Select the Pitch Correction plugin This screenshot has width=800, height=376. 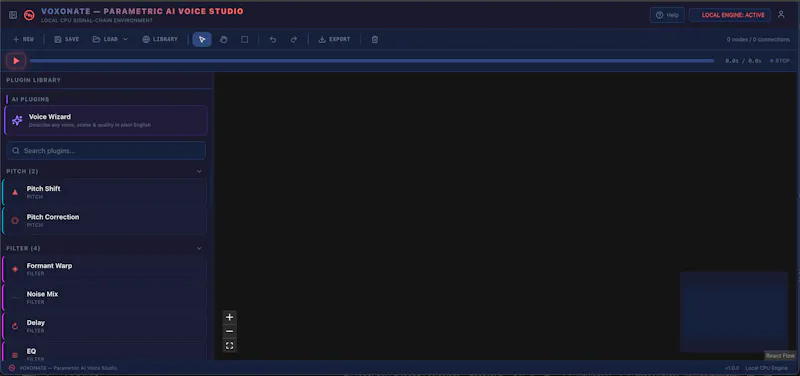pyautogui.click(x=105, y=221)
